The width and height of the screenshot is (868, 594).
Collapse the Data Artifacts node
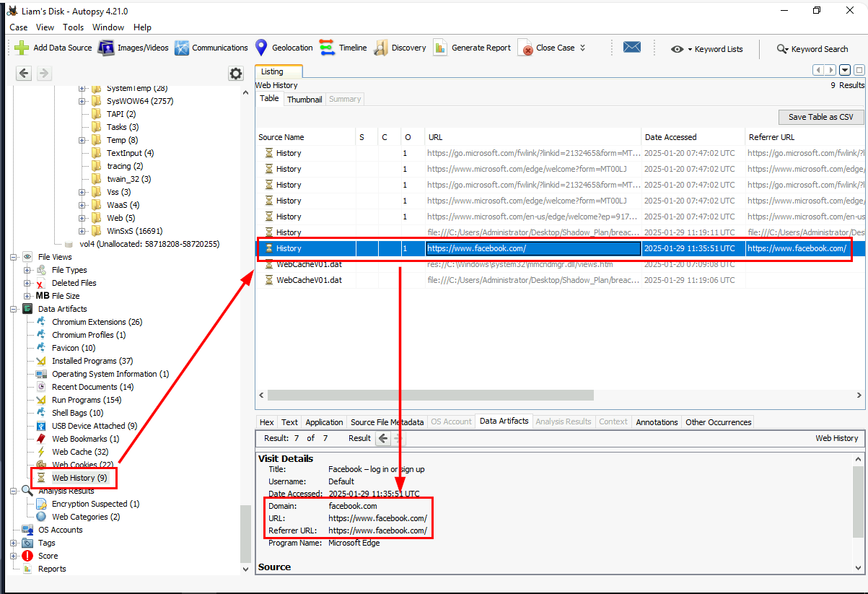point(14,309)
